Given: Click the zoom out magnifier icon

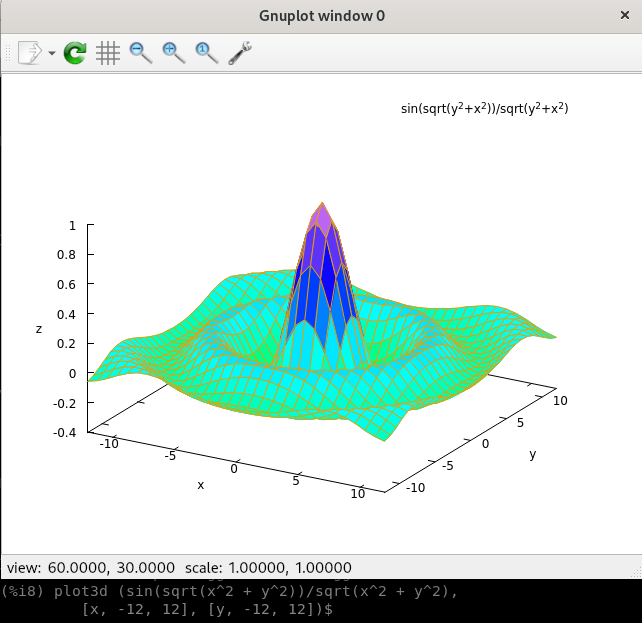Looking at the screenshot, I should (141, 53).
